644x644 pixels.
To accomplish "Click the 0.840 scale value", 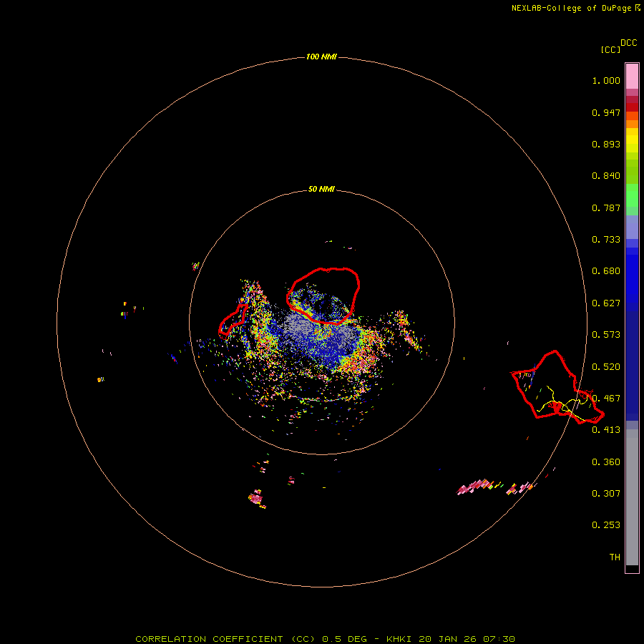I will click(606, 176).
